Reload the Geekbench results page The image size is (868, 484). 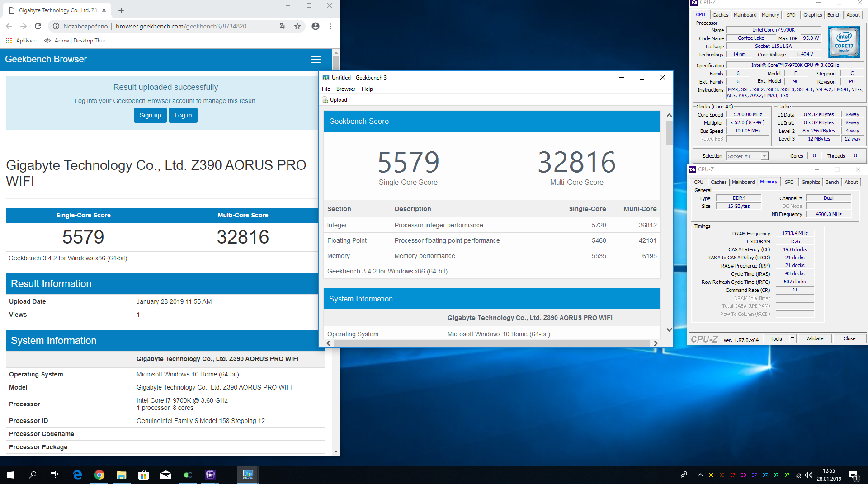coord(38,26)
